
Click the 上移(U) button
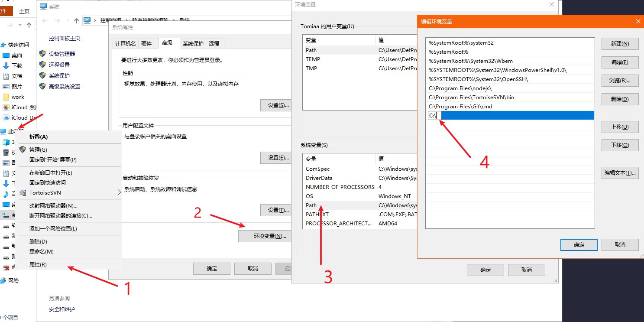pyautogui.click(x=620, y=127)
